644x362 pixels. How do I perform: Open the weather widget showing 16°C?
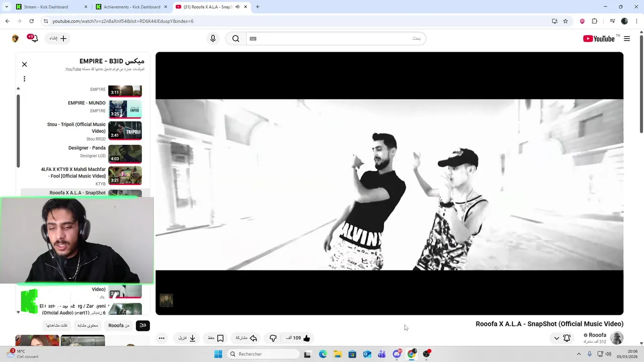[23, 354]
